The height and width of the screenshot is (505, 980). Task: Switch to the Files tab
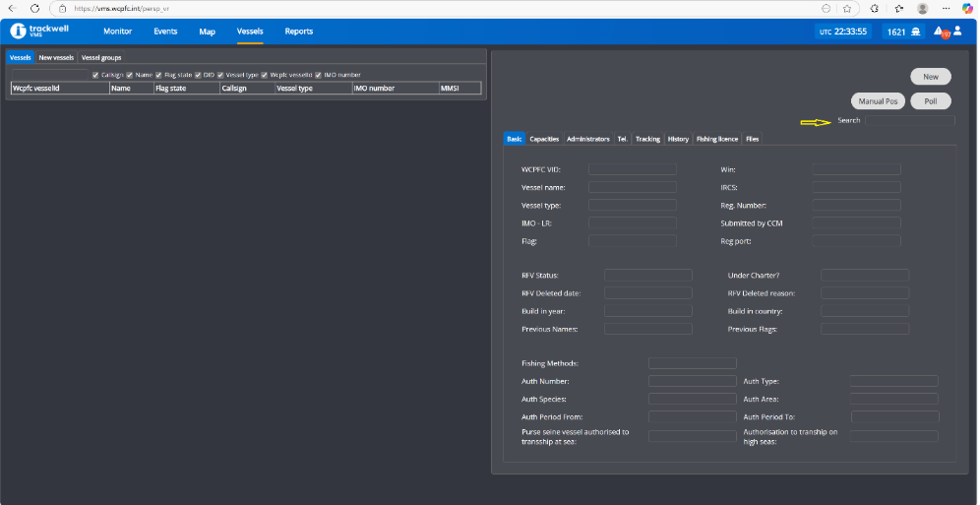[753, 139]
